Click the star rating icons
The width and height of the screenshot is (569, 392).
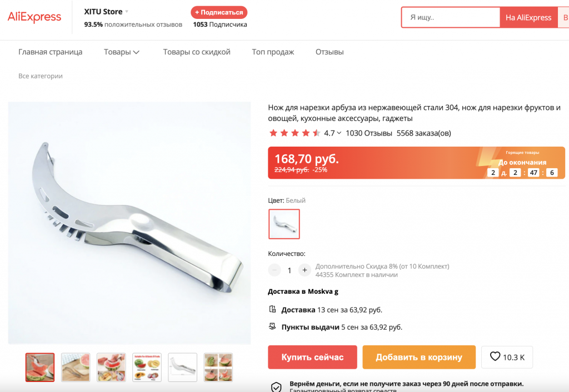click(x=295, y=133)
